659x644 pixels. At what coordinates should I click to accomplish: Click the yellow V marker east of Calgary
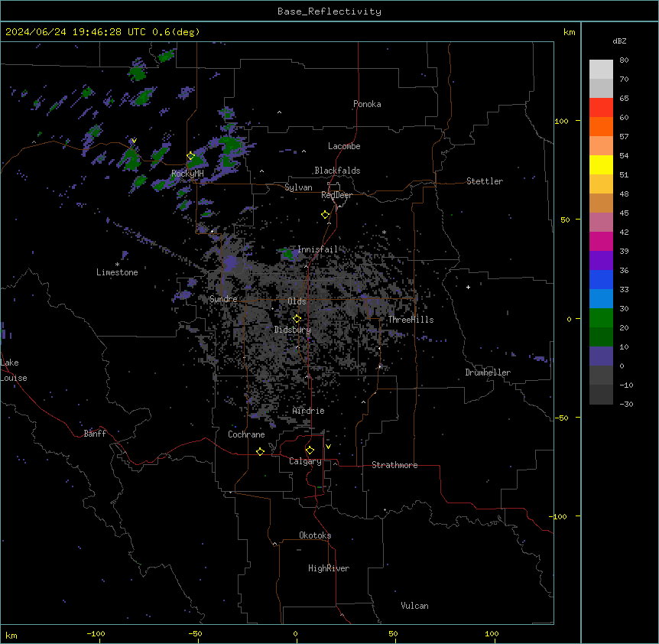click(328, 447)
